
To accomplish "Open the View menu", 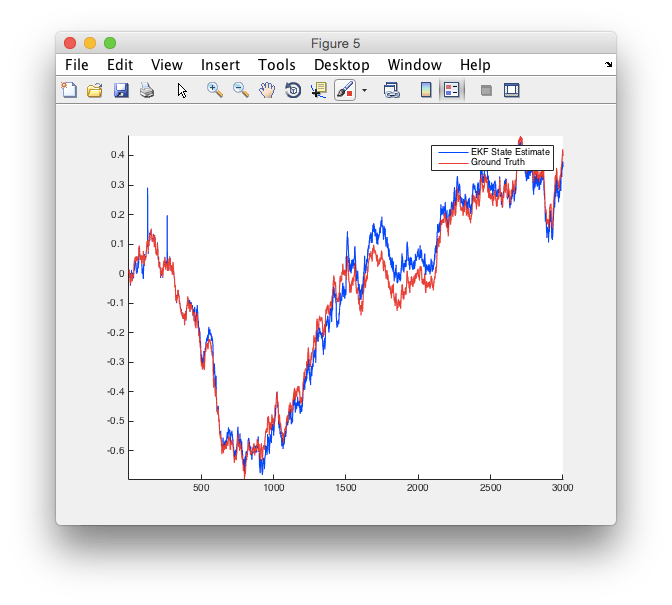I will [167, 65].
